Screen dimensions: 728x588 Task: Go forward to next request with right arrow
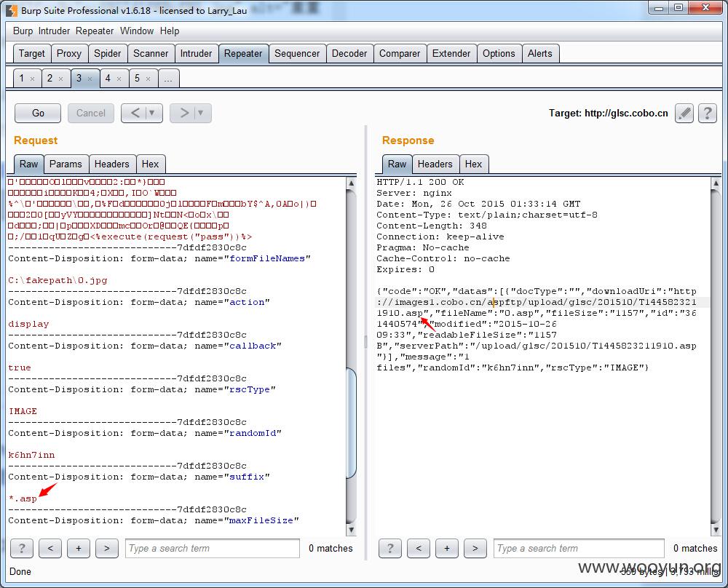[x=184, y=113]
